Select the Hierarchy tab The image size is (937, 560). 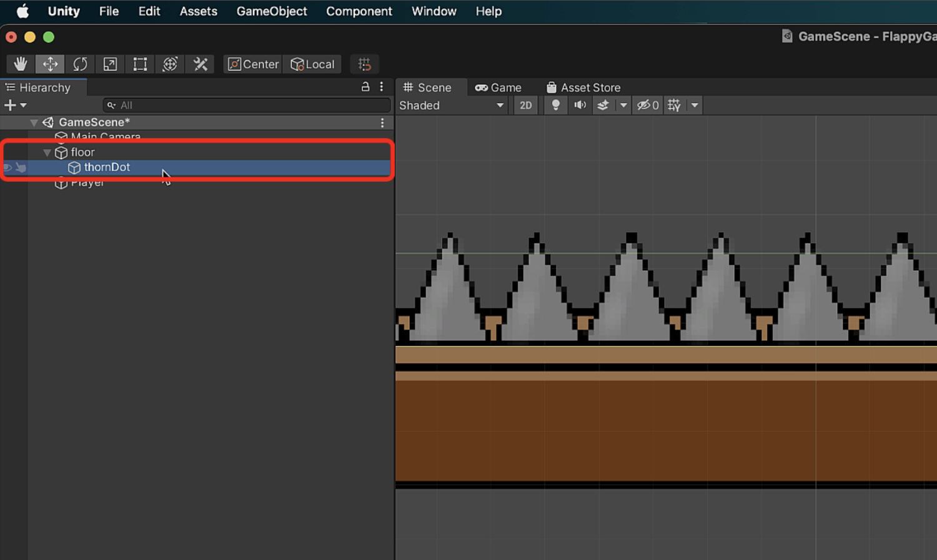(x=42, y=87)
